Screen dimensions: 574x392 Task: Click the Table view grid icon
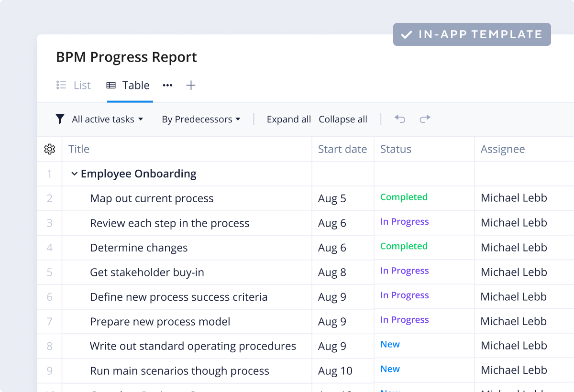pos(111,86)
